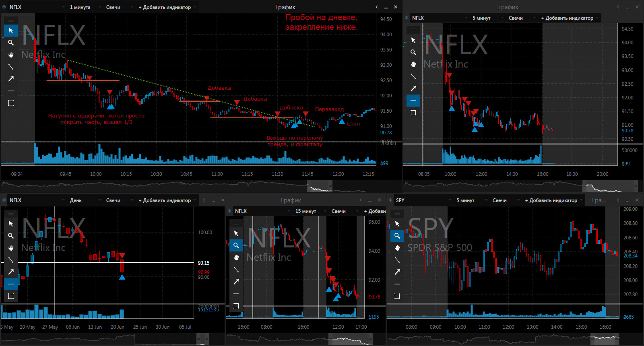Screen dimensions: 644x346
Task: Pick the horizontal line tool in the SPY chart
Action: coord(397,284)
